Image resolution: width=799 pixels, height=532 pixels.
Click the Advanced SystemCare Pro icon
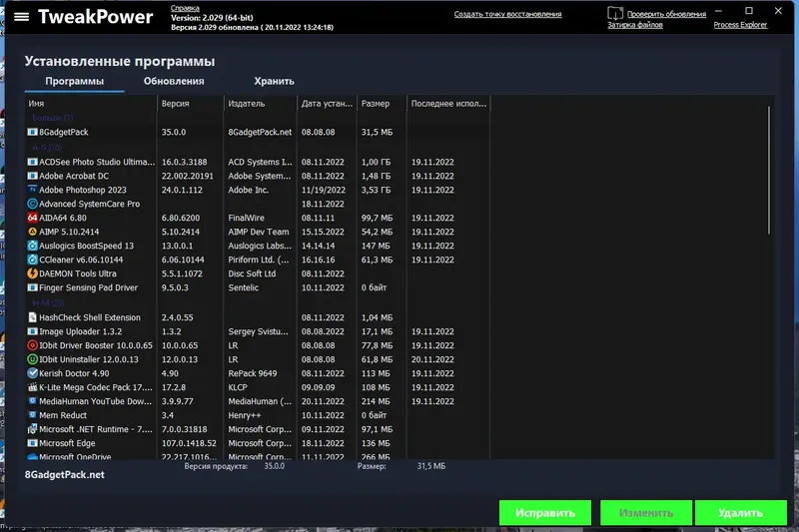(33, 204)
